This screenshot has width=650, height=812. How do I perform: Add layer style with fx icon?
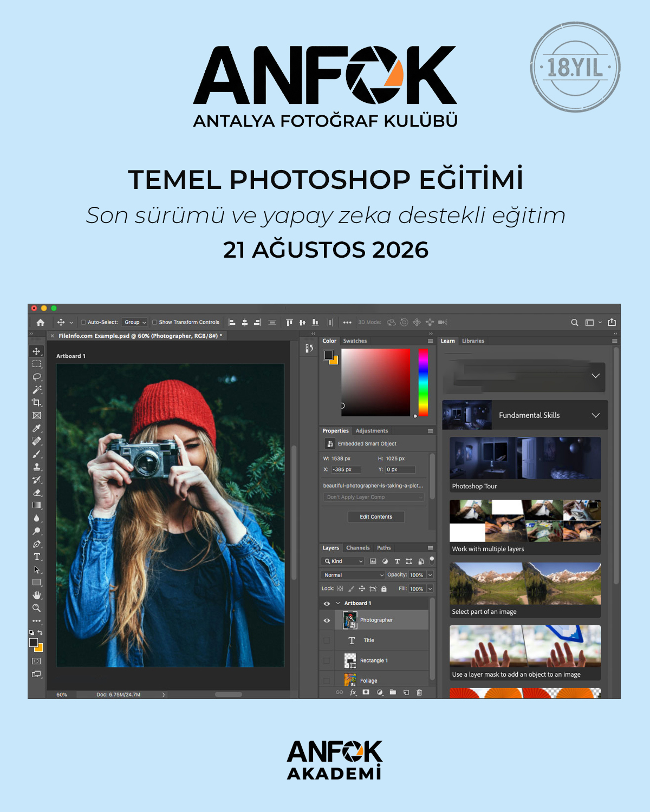click(353, 692)
